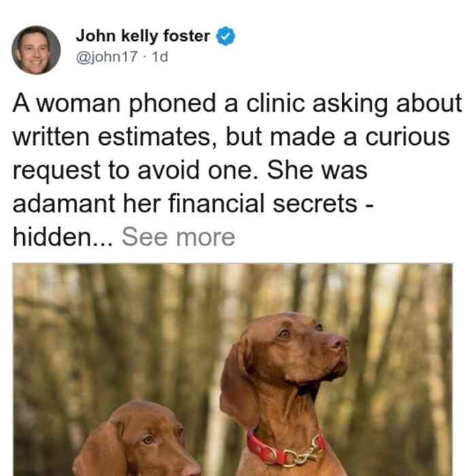Click the phrase "financial secrets" in post
Screen dimensions: 476x476
tap(263, 203)
